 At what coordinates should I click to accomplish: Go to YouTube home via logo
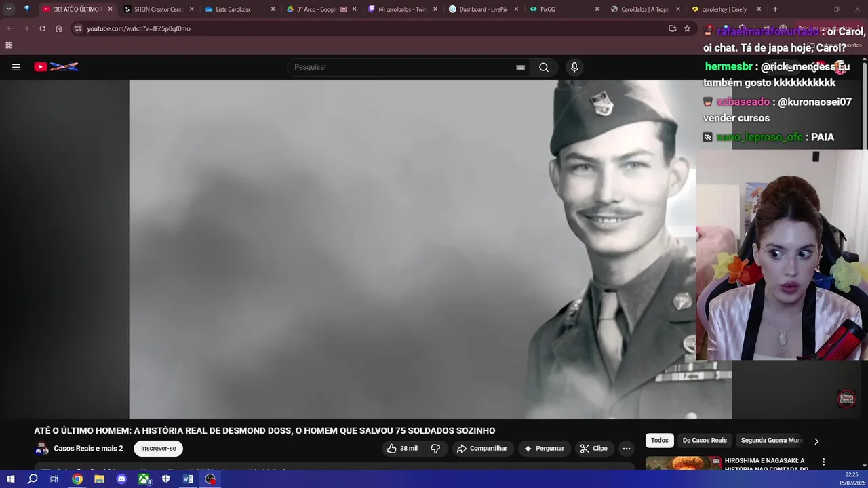[56, 67]
